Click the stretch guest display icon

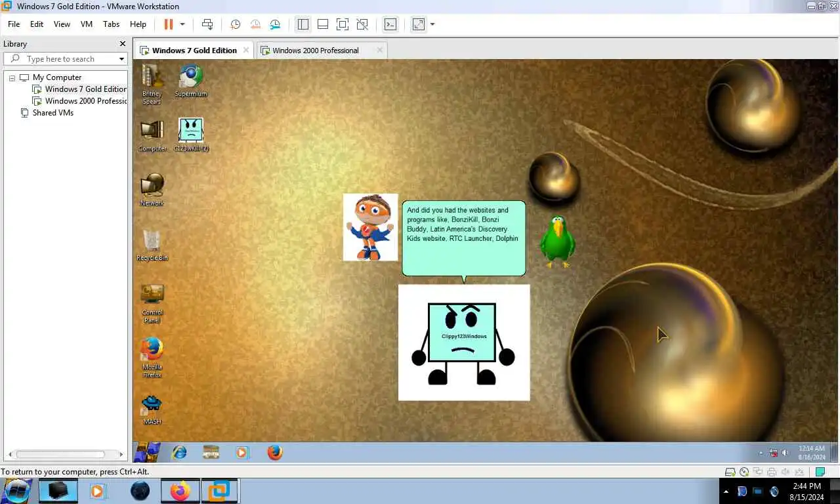coord(418,24)
